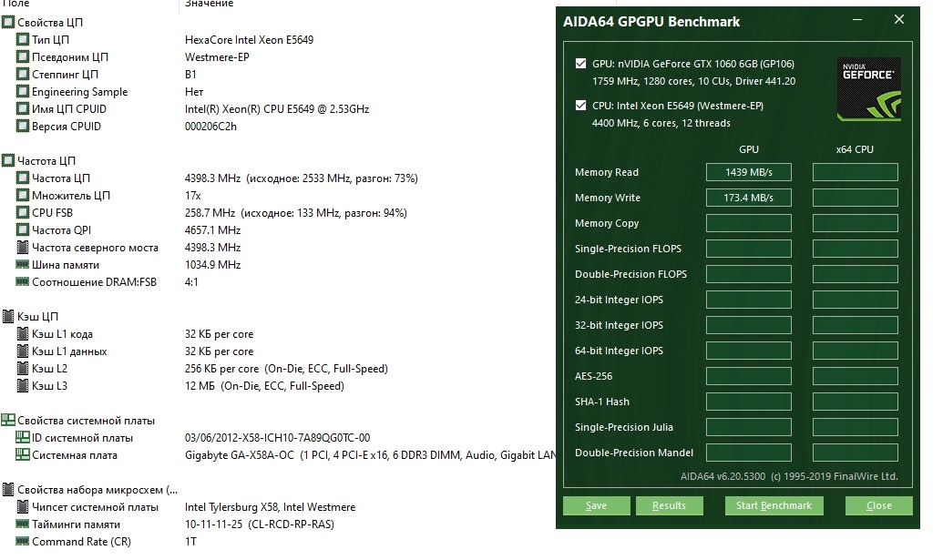Click the icon beside Чипсет системной платы
This screenshot has width=943, height=560.
pyautogui.click(x=22, y=507)
